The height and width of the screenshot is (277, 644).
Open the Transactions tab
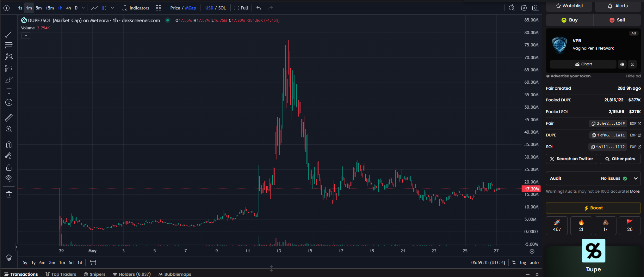pos(21,274)
